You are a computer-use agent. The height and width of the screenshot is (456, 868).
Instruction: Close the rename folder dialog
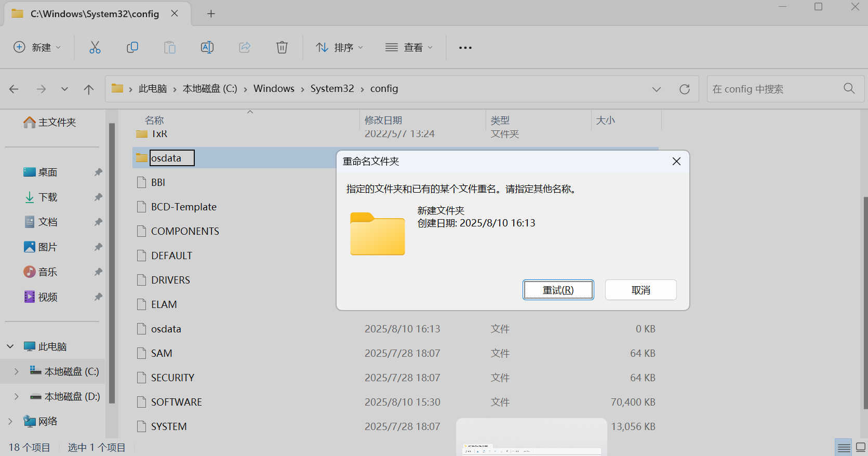[676, 162]
